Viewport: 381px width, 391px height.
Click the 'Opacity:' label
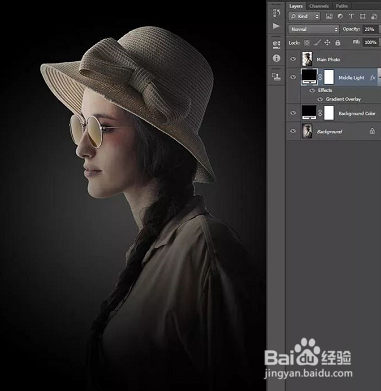tap(351, 29)
